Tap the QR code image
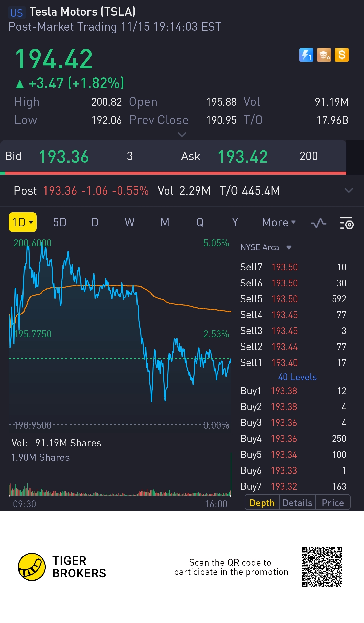 (x=322, y=567)
